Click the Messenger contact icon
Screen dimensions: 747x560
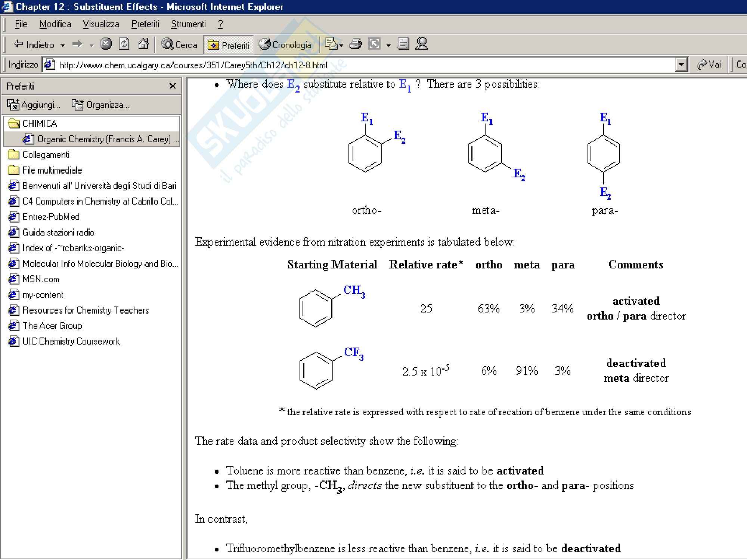[422, 44]
